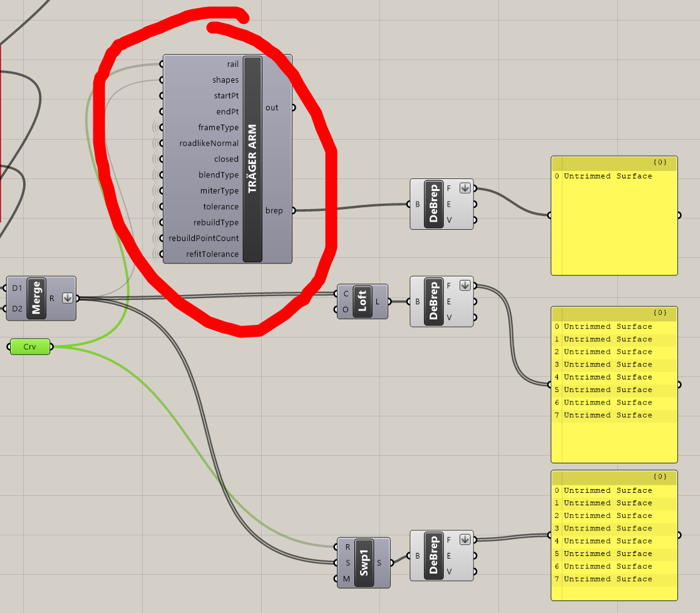This screenshot has width=700, height=613.
Task: Click flatten arrow on bottom DeBrep F output
Action: point(465,539)
